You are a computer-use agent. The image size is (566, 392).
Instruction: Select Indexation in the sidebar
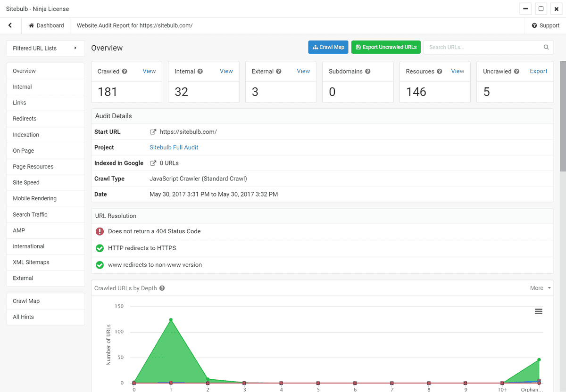coord(45,135)
